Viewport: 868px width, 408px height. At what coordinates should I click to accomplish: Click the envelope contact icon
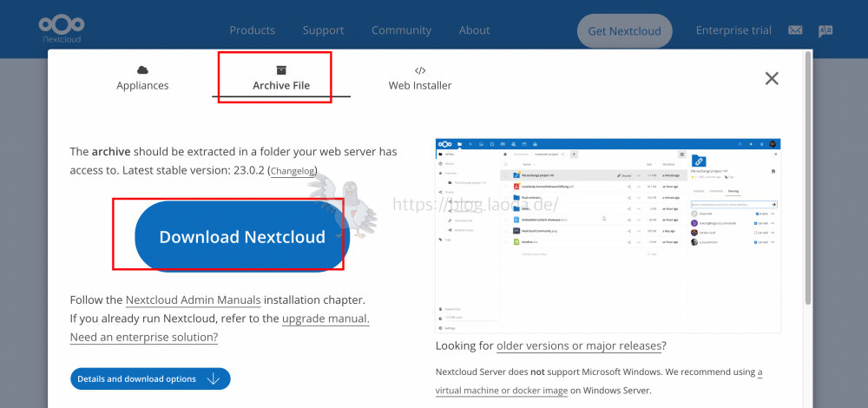pos(795,30)
